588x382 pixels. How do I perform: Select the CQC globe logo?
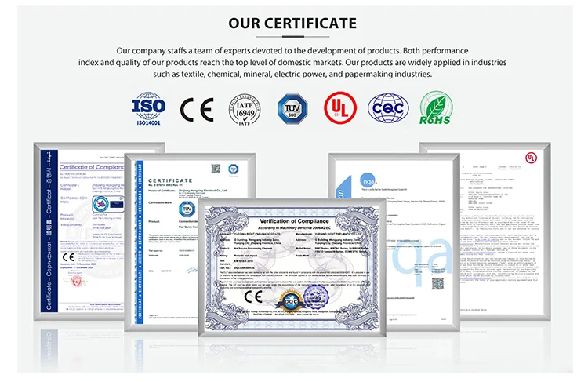[x=388, y=108]
